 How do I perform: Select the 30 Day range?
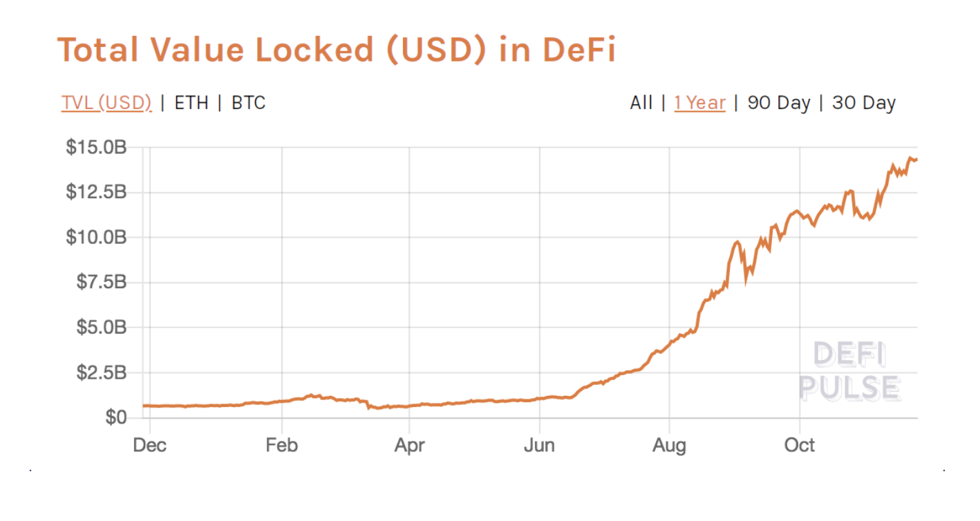tap(864, 103)
